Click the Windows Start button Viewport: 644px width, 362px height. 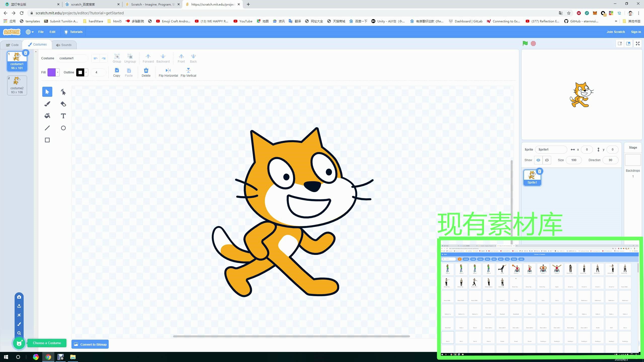tap(6, 357)
